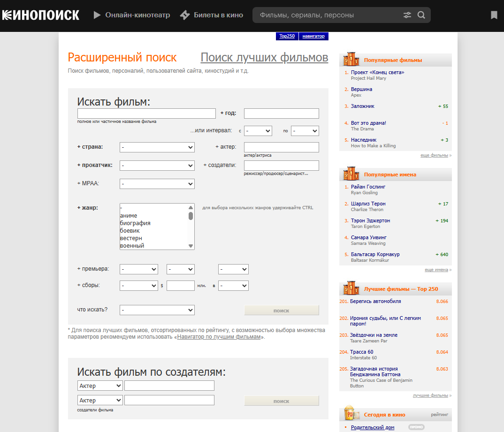The height and width of the screenshot is (432, 504).
Task: Click лучшие фильмы link
Action: [x=430, y=395]
